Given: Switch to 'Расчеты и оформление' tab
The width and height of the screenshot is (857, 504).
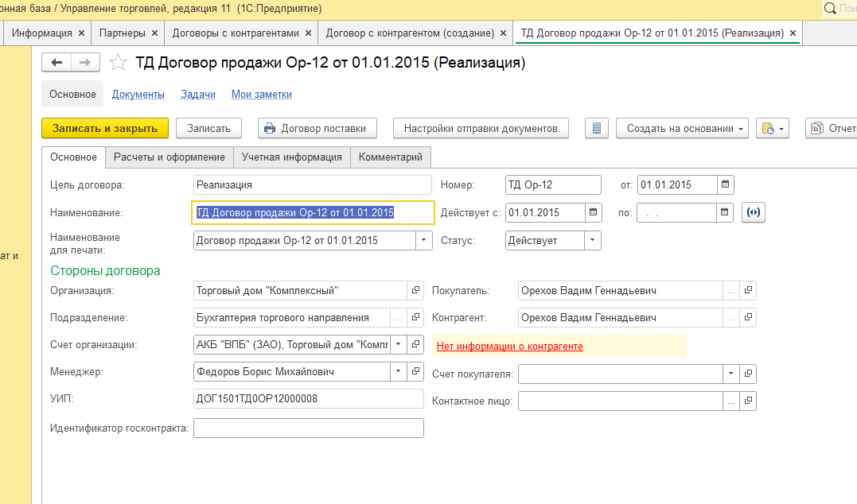Looking at the screenshot, I should coord(169,157).
